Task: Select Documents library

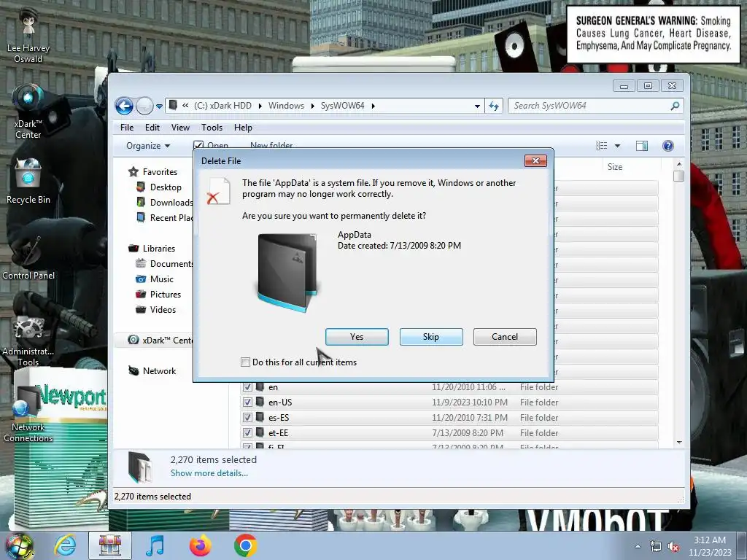Action: pyautogui.click(x=164, y=264)
